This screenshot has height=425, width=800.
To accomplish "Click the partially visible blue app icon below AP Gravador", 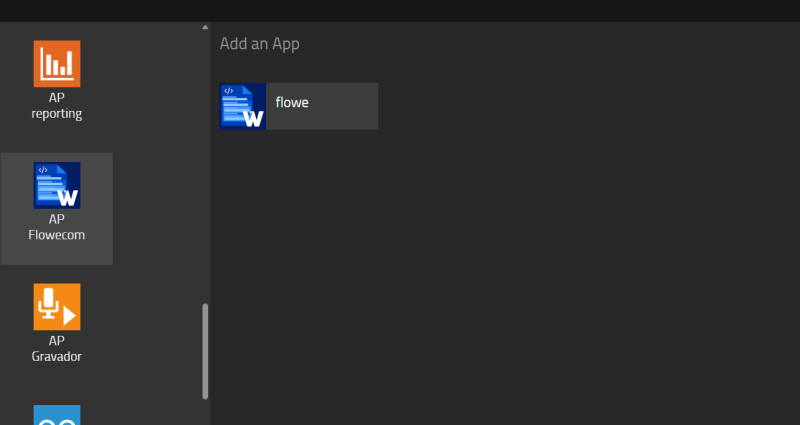I will (x=57, y=415).
